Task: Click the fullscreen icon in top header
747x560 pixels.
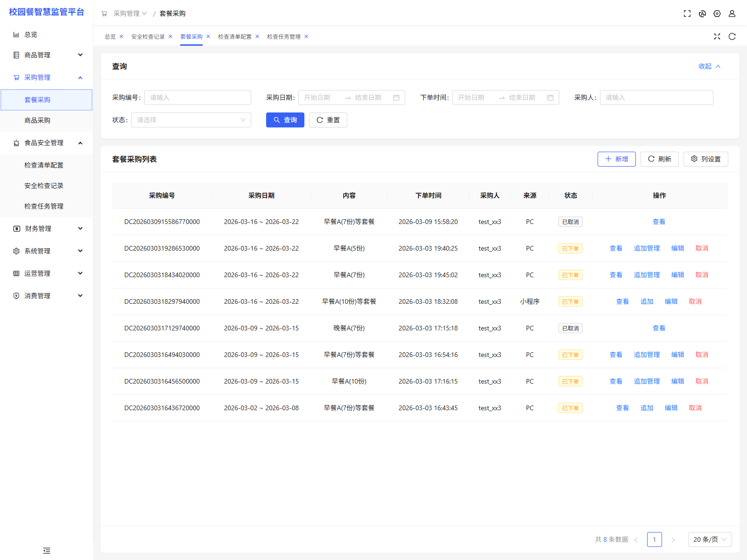Action: click(x=687, y=14)
